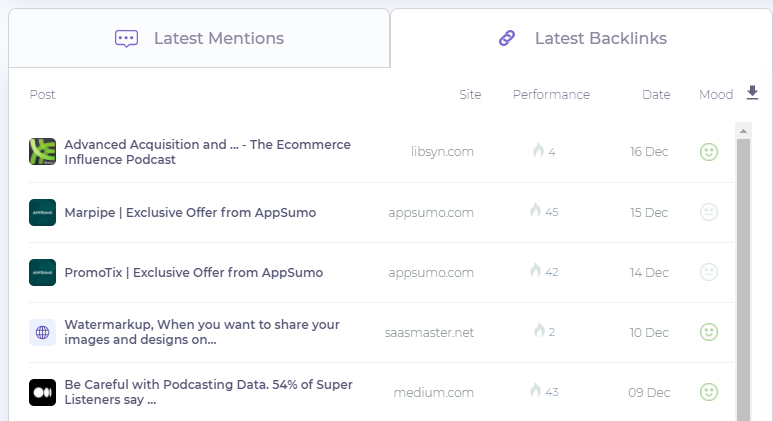Click the vertical scrollbar thumb

pyautogui.click(x=743, y=280)
